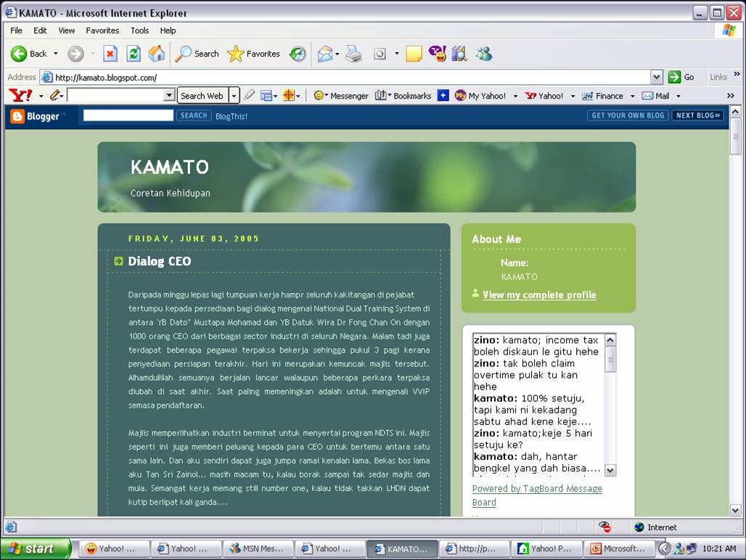The image size is (746, 560).
Task: Click in the Yahoo toolbar search field
Action: coord(115,96)
